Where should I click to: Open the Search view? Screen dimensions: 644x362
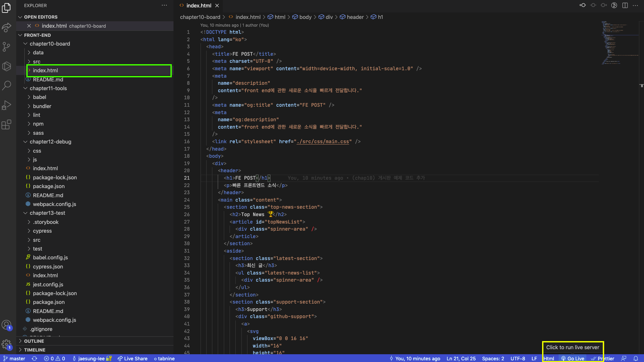(6, 85)
